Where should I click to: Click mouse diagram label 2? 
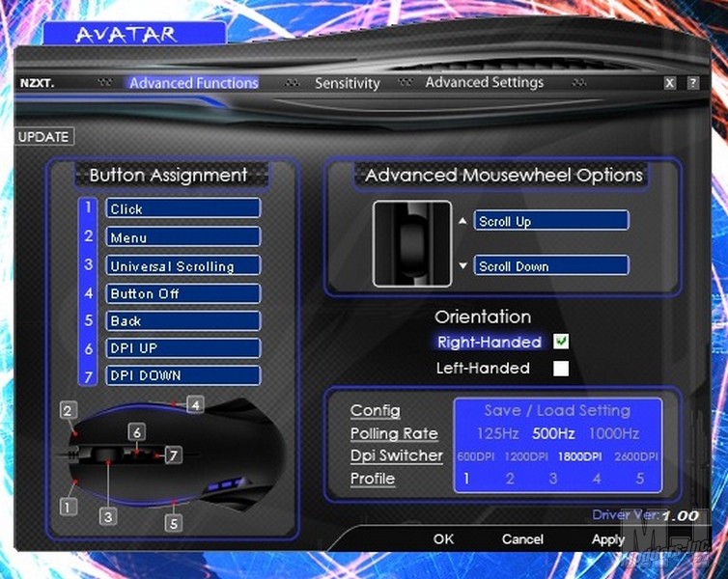pos(69,410)
